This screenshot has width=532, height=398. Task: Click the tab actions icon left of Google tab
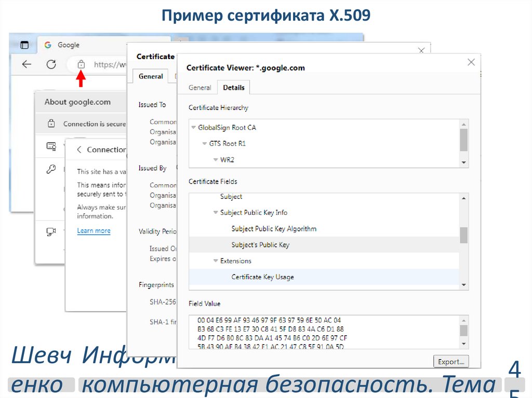click(x=24, y=45)
